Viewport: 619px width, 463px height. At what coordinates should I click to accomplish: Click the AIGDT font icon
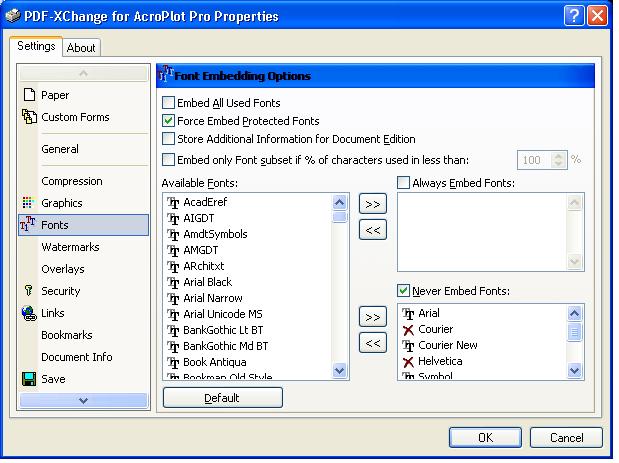(x=173, y=218)
